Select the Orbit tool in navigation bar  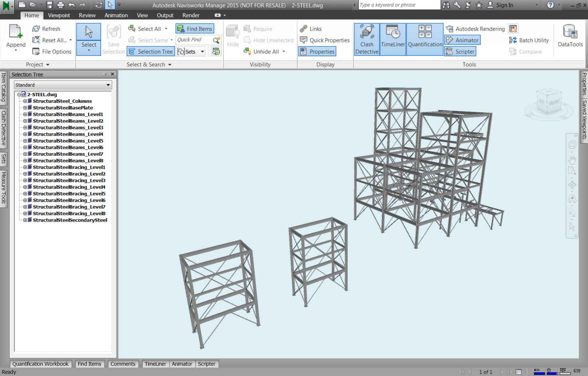pyautogui.click(x=572, y=185)
